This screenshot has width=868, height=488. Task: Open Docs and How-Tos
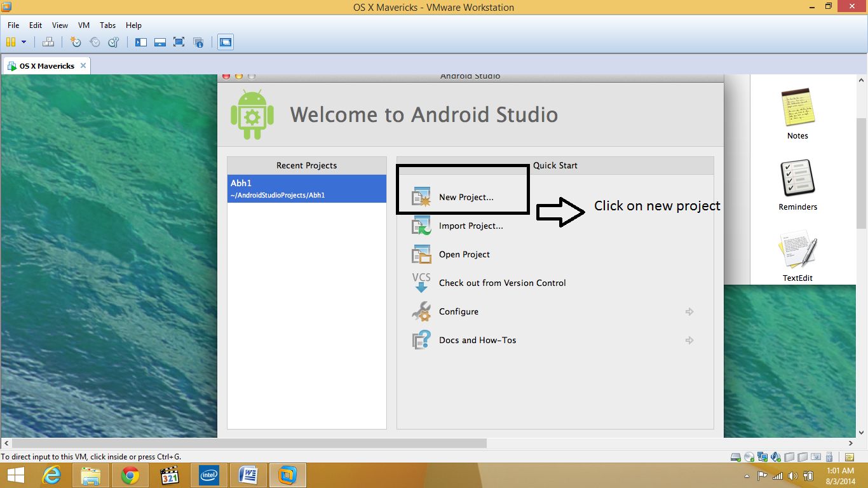(478, 340)
